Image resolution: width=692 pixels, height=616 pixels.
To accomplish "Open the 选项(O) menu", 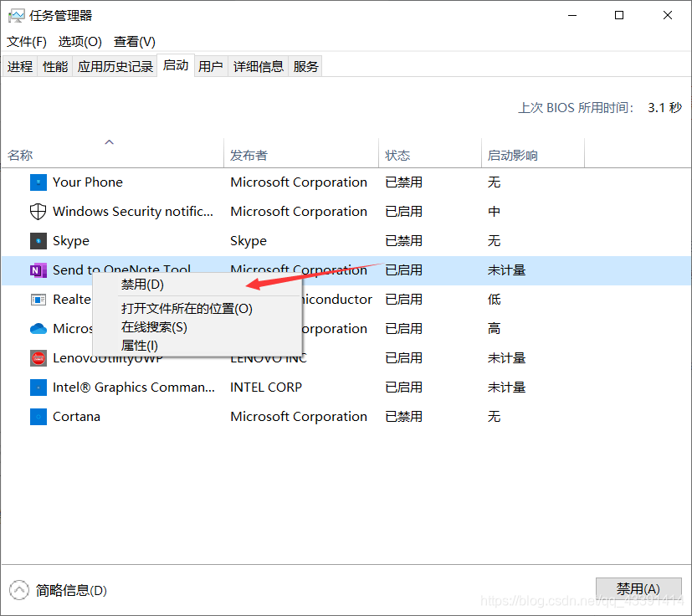I will tap(79, 42).
